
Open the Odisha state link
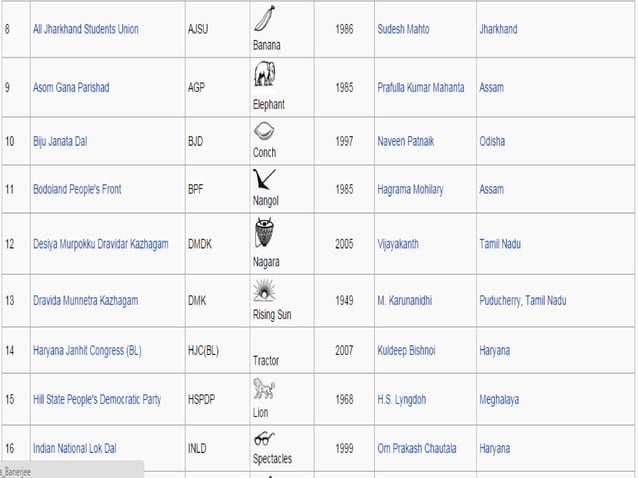tap(492, 142)
